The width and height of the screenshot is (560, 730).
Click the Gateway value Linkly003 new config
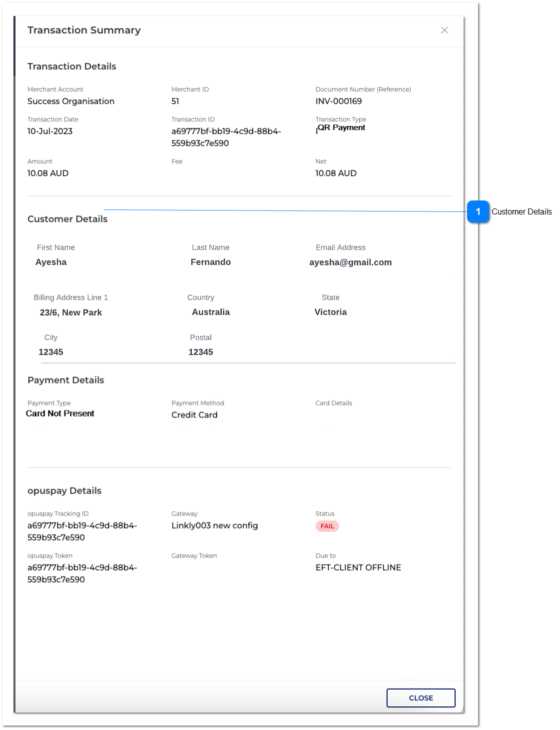click(214, 525)
